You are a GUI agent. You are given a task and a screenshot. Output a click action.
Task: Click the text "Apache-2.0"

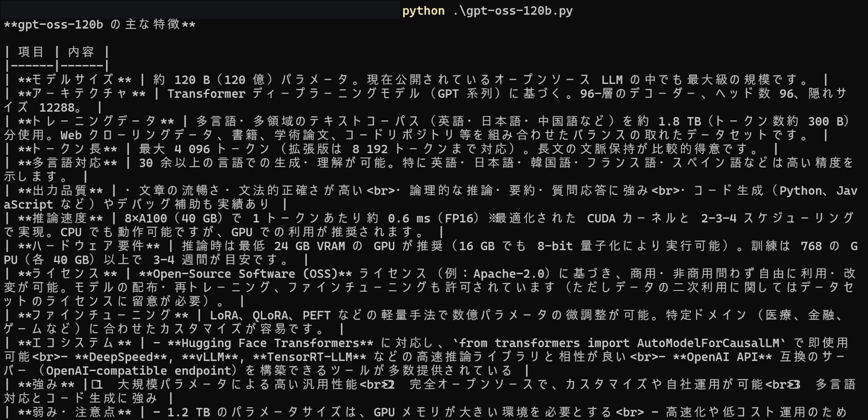[509, 274]
